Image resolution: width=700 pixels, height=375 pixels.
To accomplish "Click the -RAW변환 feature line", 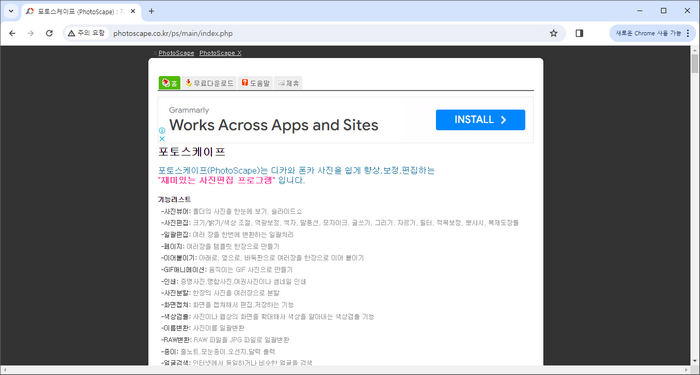I will tap(225, 340).
